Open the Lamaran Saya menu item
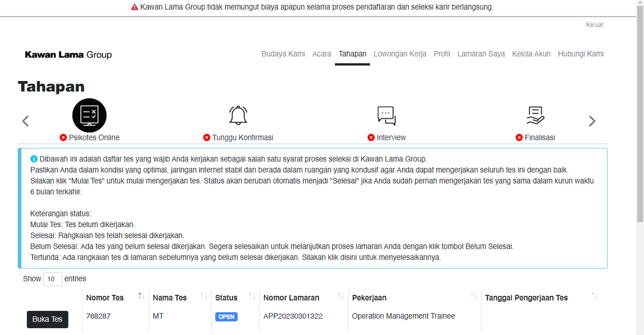Viewport: 644px width, 335px height. 481,54
